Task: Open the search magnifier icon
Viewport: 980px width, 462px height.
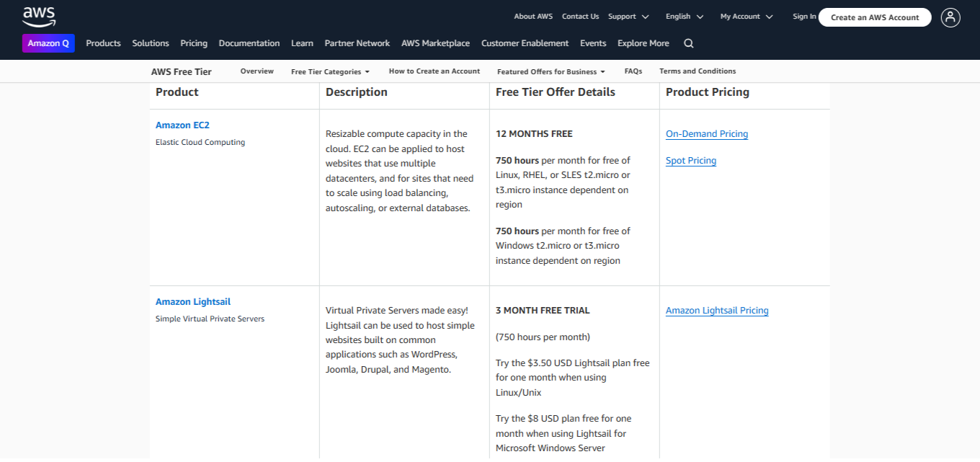Action: 688,43
